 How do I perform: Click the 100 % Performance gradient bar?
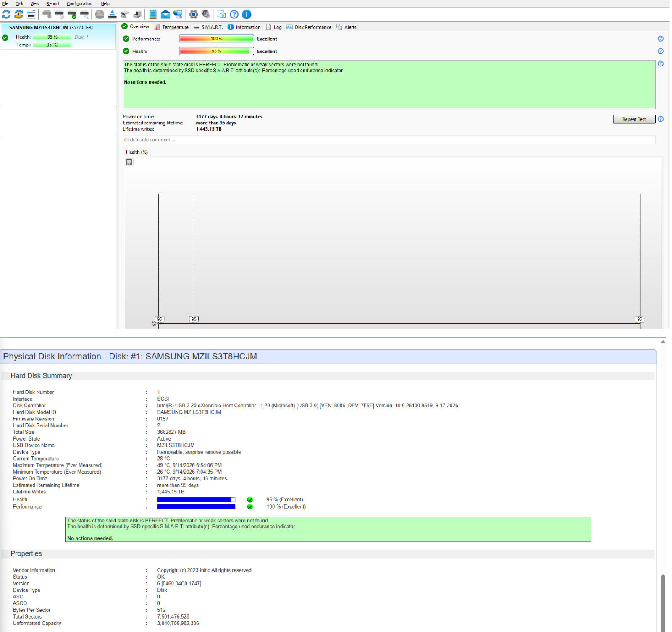(x=217, y=39)
